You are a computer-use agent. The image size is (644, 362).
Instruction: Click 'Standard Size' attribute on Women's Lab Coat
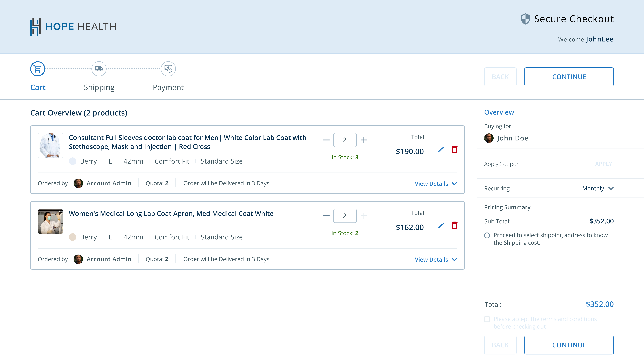(221, 237)
